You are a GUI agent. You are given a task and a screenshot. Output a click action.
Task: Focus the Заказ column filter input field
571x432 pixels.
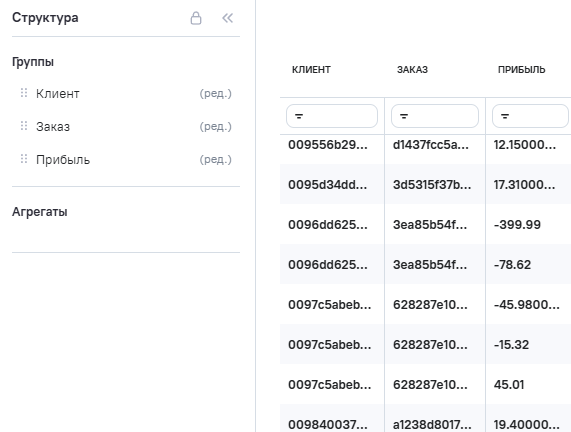coord(435,116)
